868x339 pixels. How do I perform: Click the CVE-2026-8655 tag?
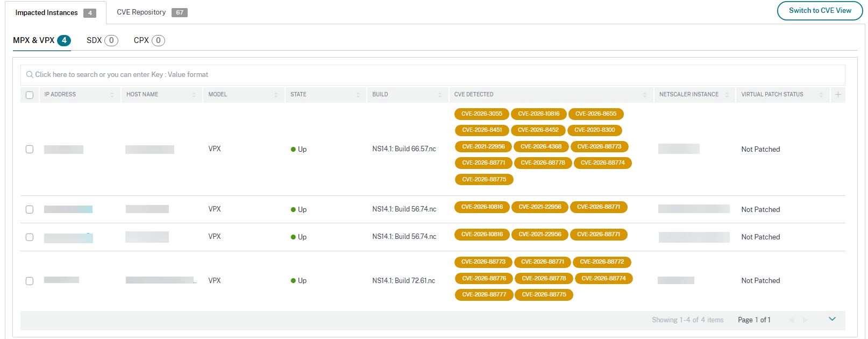[x=596, y=114]
